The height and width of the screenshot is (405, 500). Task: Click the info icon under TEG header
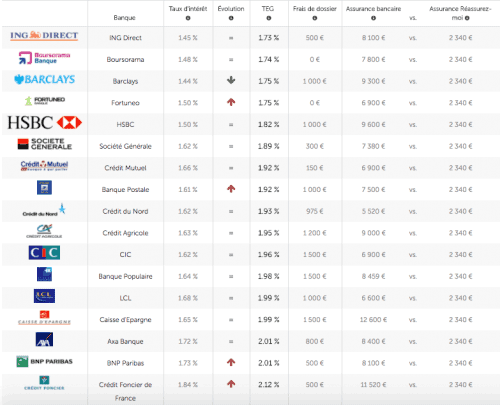click(269, 18)
